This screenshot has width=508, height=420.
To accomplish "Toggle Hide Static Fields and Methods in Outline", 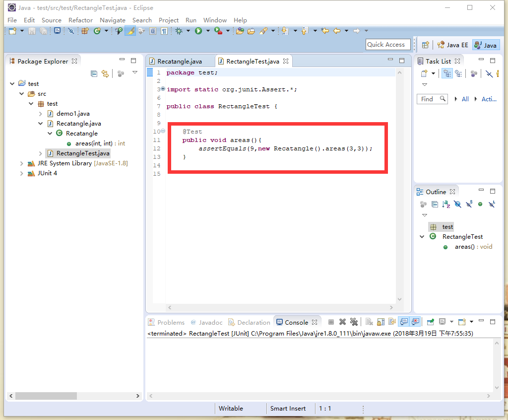I will 469,205.
